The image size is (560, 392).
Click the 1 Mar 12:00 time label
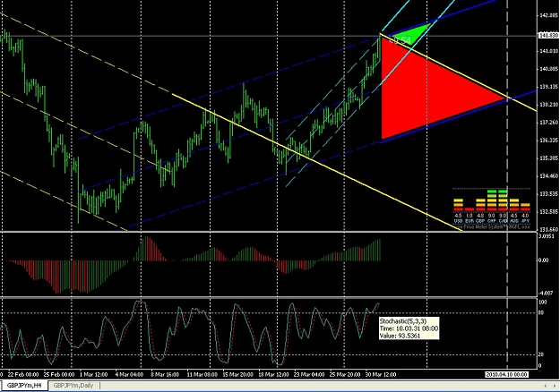tap(93, 374)
